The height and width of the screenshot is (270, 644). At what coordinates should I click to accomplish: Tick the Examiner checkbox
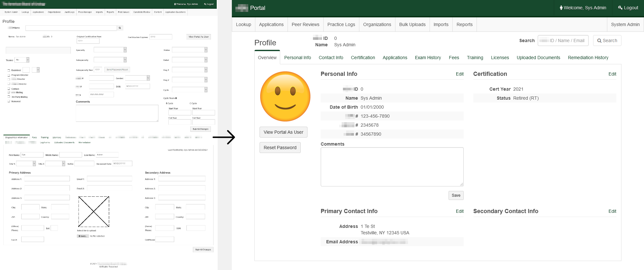[x=9, y=70]
